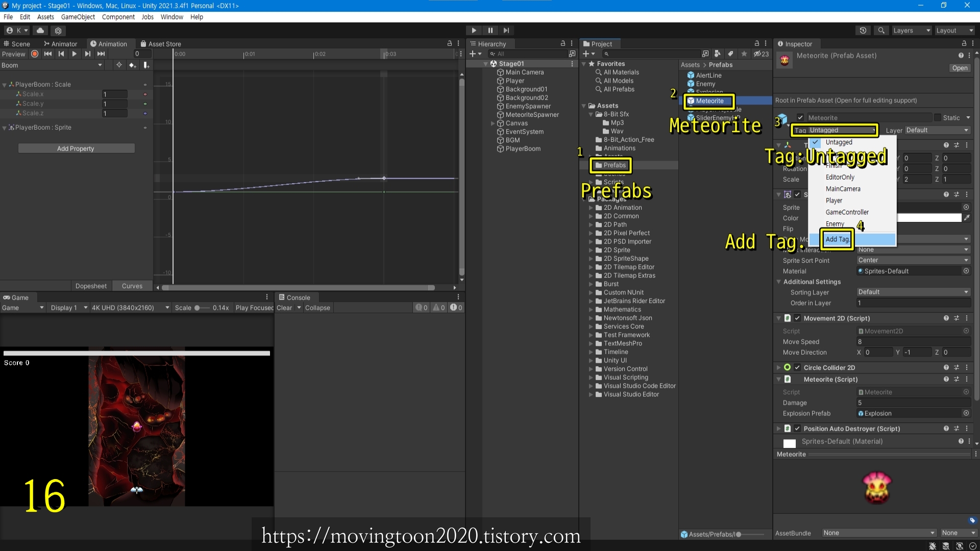
Task: Click the favorites star icon in Project toolbar
Action: [744, 54]
